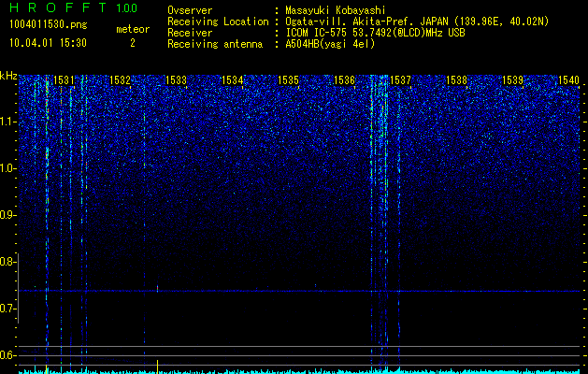588x374 pixels.
Task: Click the 1.0 kHz frequency label
Action: (x=8, y=168)
